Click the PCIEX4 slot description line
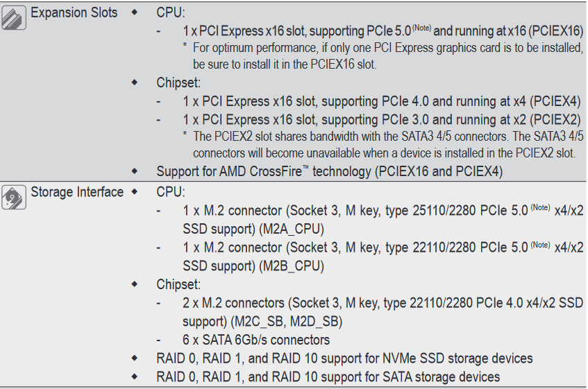Viewport: 588px width, 389px height. click(382, 101)
